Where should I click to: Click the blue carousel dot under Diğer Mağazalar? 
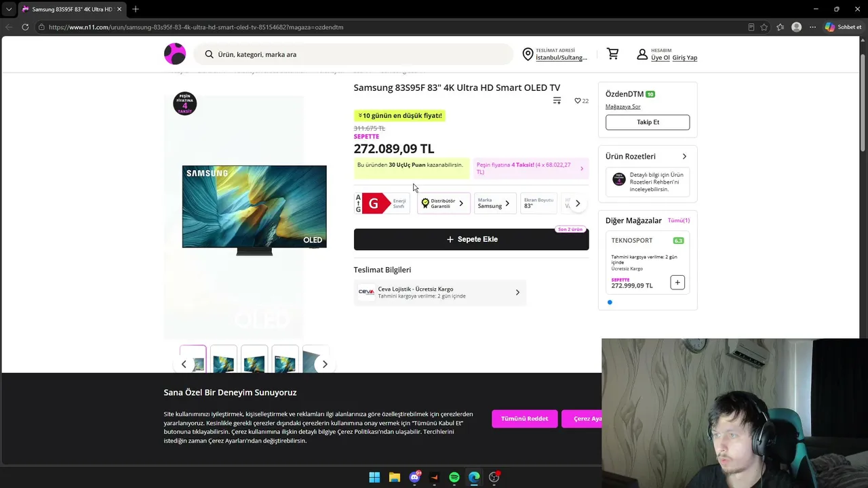coord(610,302)
